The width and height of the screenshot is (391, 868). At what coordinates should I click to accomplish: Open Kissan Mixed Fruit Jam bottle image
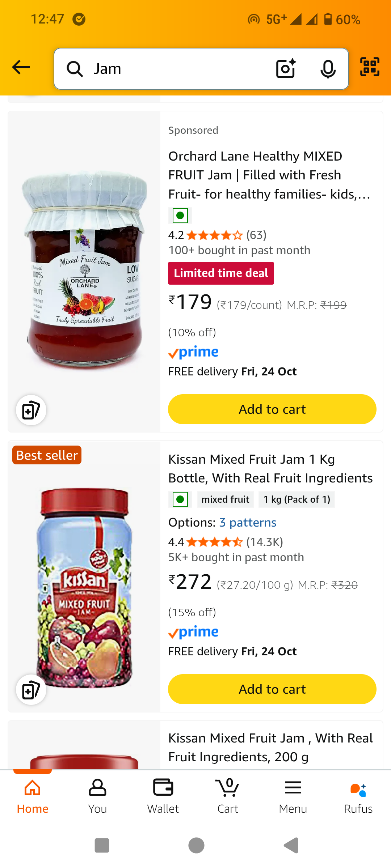[x=84, y=586]
